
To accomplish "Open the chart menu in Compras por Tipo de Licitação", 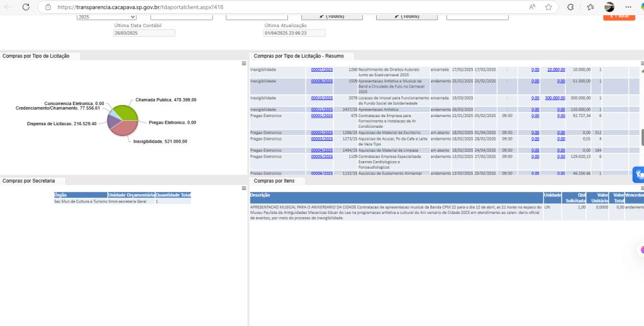I will click(244, 64).
